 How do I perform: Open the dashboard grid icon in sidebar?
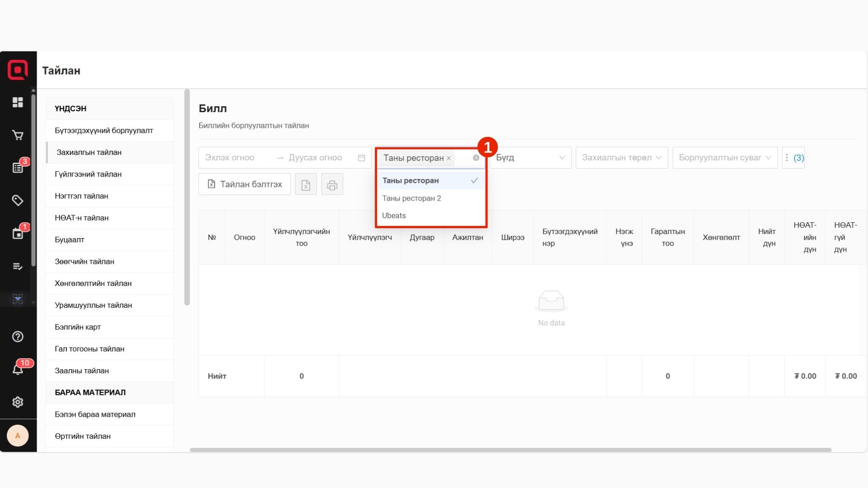(x=18, y=102)
